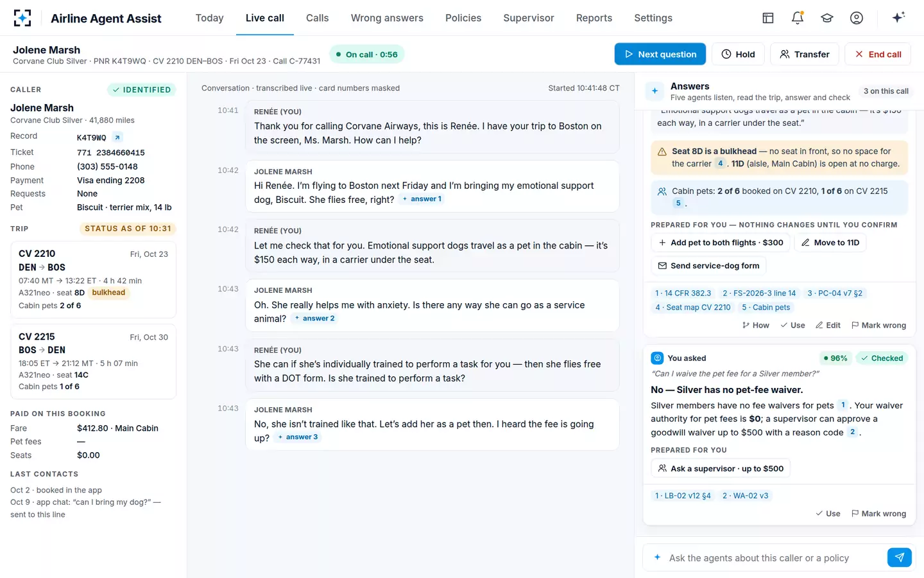This screenshot has width=924, height=578.
Task: Open the notifications bell
Action: [798, 18]
